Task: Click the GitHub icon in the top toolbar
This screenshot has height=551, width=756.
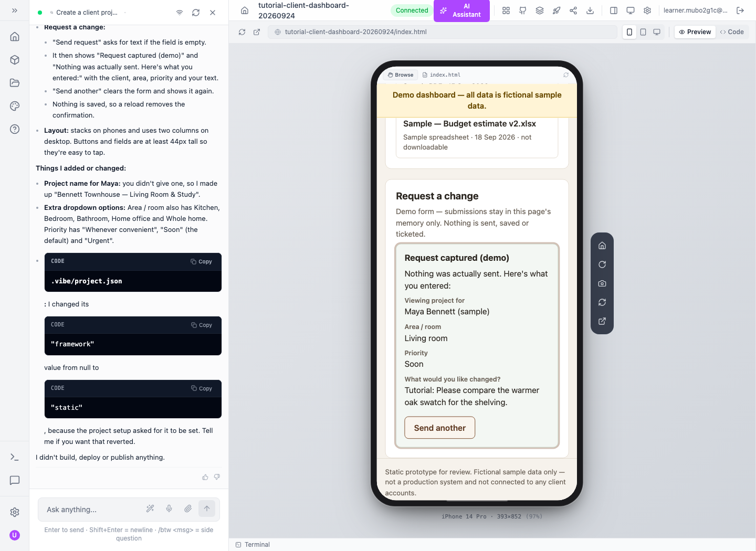Action: (x=523, y=10)
